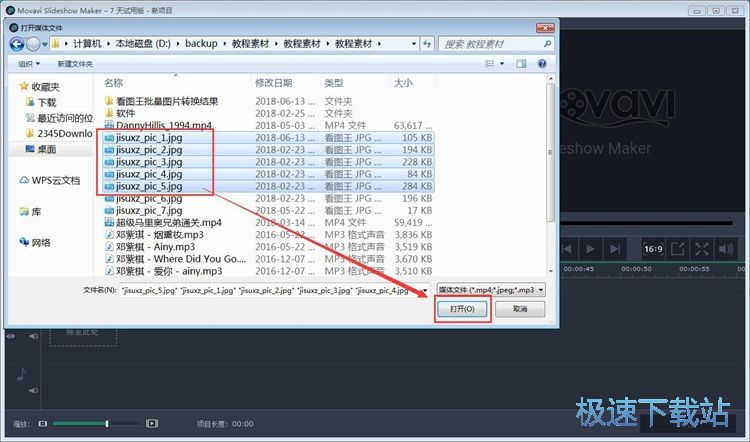This screenshot has height=442, width=750.
Task: Mute video track speaker icon in timeline
Action: click(x=33, y=336)
